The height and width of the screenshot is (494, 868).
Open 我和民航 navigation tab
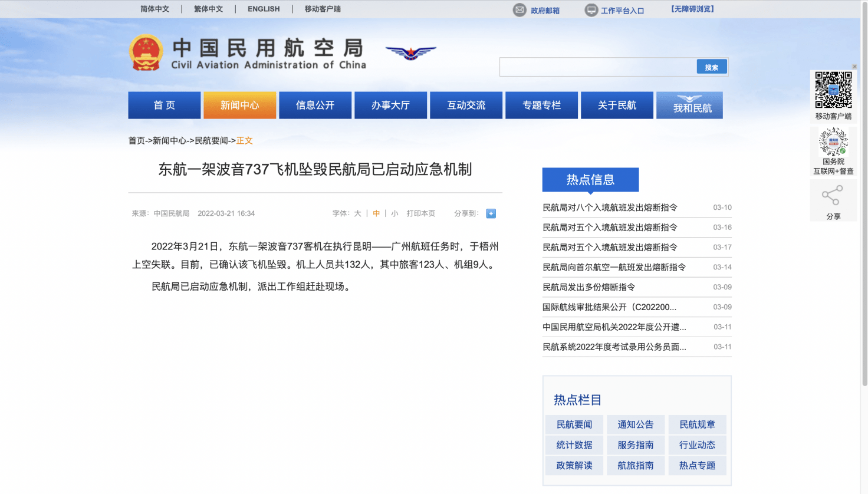(690, 105)
